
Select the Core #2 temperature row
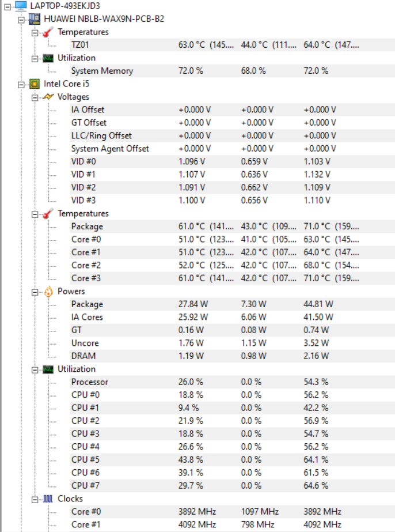click(x=232, y=265)
